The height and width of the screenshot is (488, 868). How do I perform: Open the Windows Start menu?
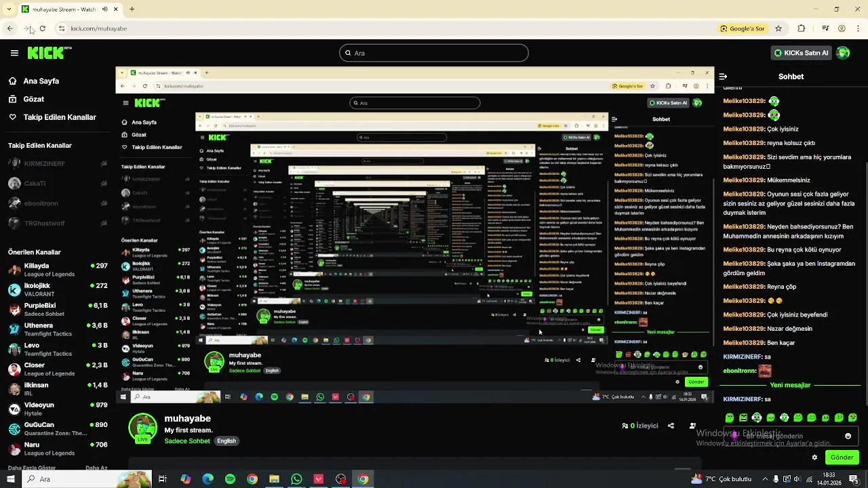point(10,479)
